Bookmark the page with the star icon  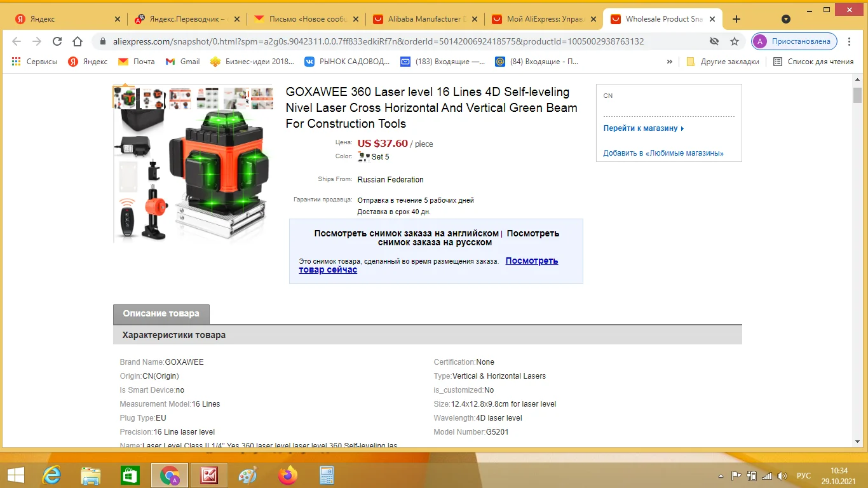(735, 41)
